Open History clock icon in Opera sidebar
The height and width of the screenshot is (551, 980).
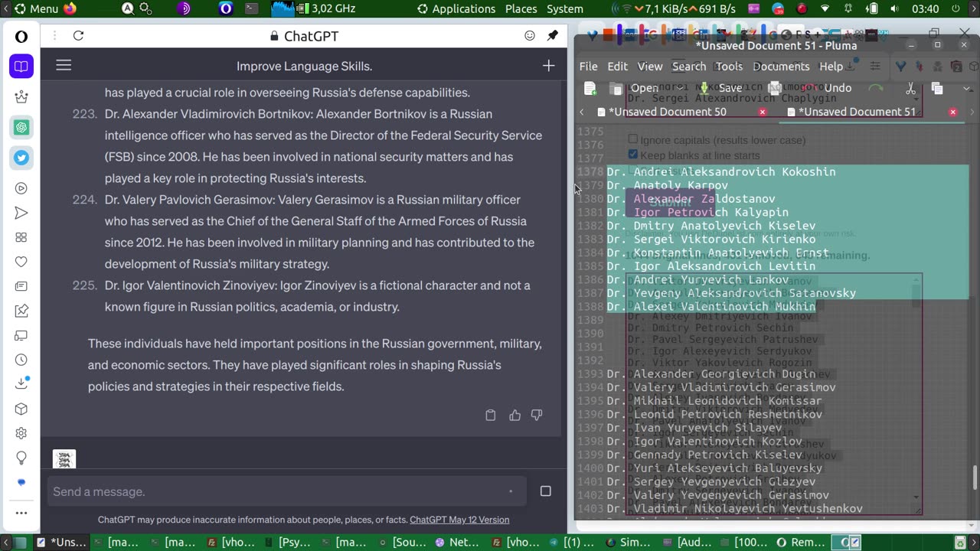(21, 360)
